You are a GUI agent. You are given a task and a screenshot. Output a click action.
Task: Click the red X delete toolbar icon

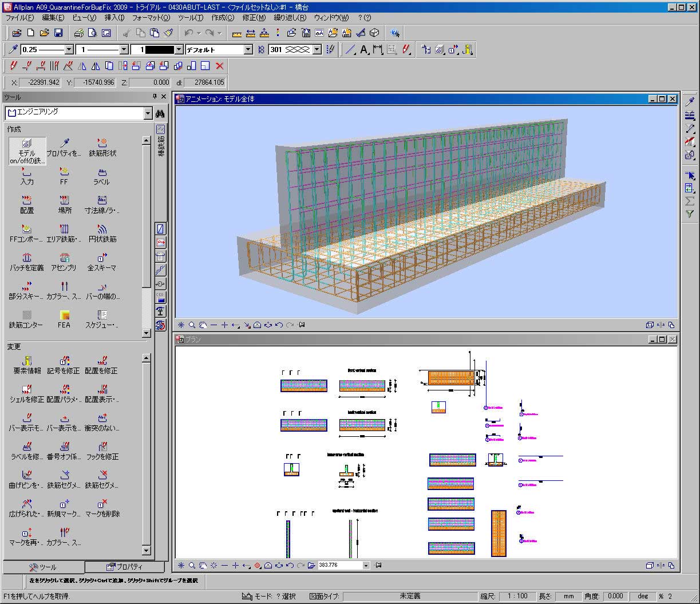click(219, 66)
